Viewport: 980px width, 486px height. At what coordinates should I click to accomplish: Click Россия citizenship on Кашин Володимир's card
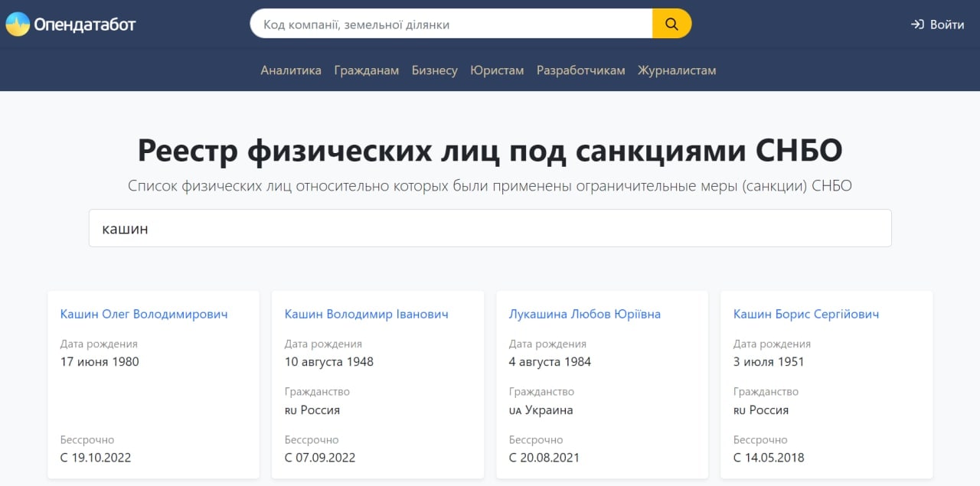319,410
